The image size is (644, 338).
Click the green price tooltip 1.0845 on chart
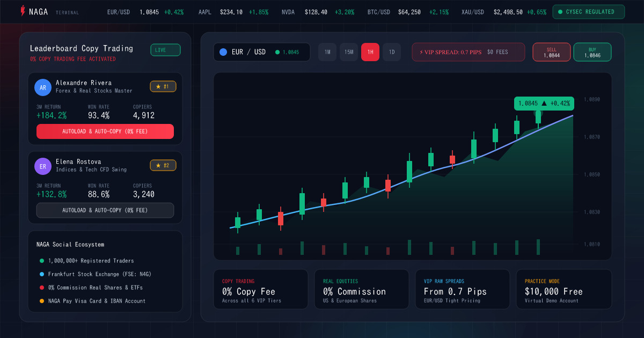point(544,103)
